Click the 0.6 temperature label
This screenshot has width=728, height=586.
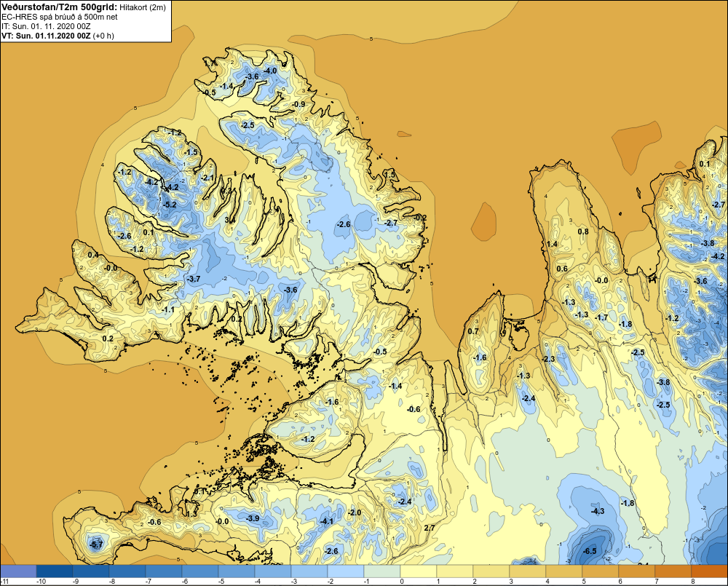562,269
